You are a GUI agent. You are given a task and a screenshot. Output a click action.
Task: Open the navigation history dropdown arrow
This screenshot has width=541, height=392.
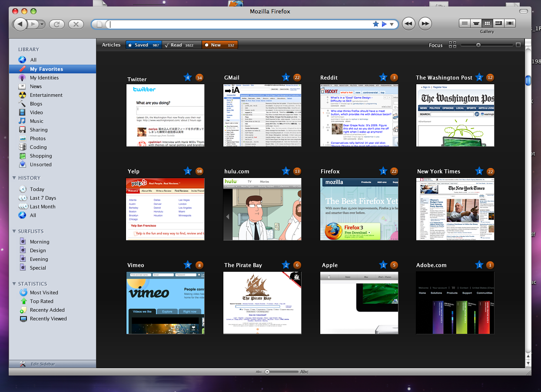pyautogui.click(x=42, y=24)
